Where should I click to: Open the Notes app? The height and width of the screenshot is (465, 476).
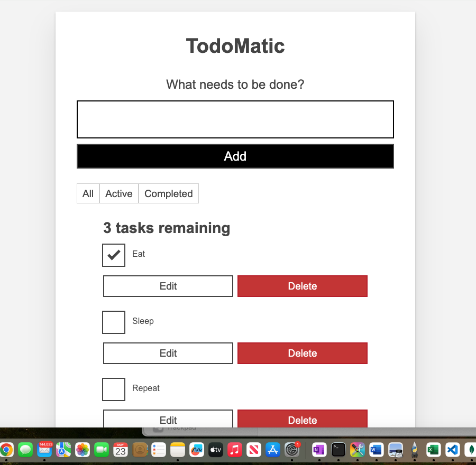[177, 450]
